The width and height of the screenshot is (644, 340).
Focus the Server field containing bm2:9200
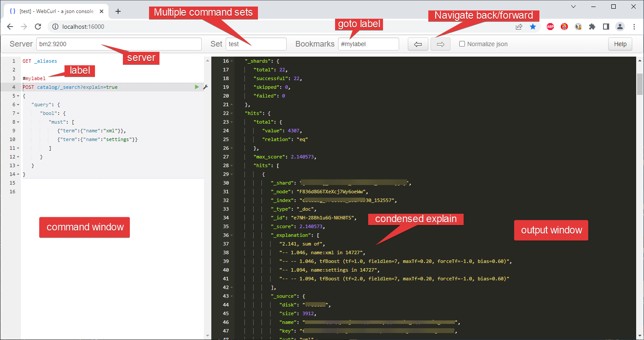(119, 44)
